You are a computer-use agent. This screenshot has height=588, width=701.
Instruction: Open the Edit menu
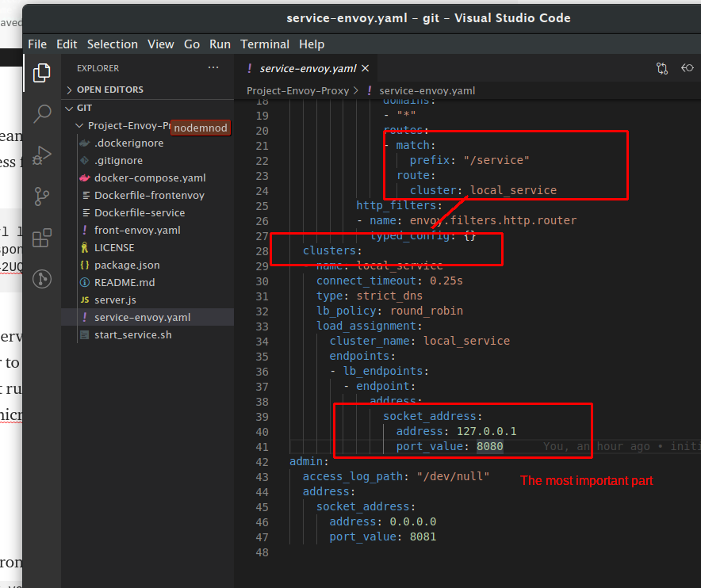point(67,44)
